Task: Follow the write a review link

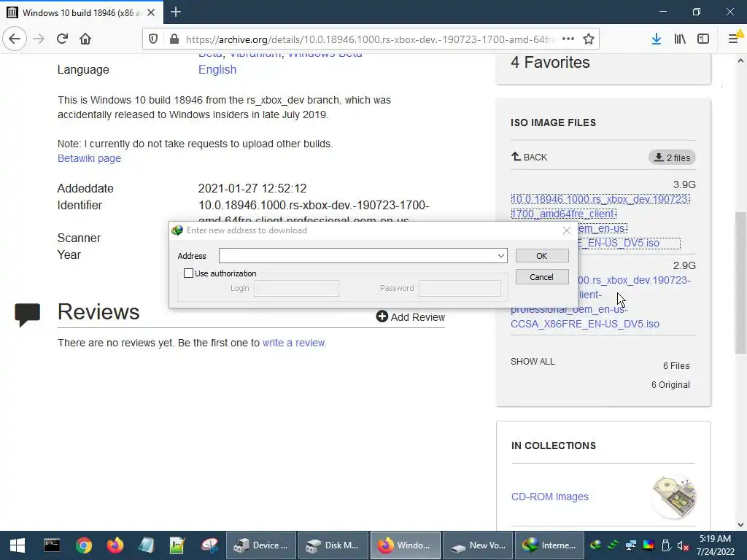Action: [x=294, y=343]
